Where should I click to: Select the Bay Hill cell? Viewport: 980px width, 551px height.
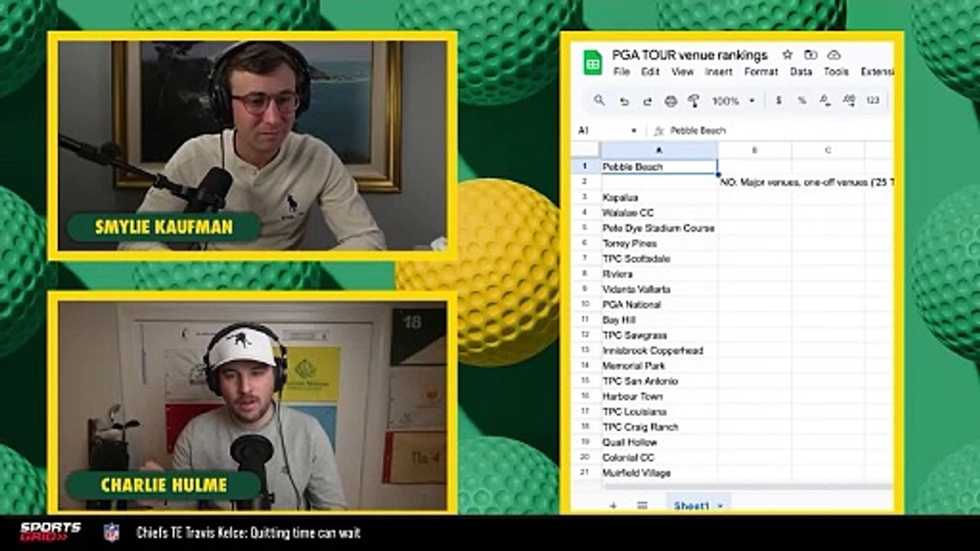pos(659,320)
